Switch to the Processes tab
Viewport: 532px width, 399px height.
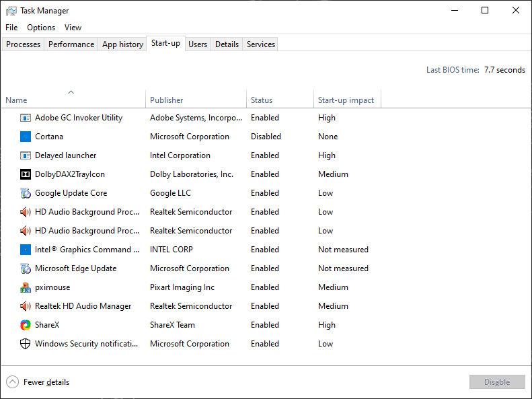[x=23, y=44]
